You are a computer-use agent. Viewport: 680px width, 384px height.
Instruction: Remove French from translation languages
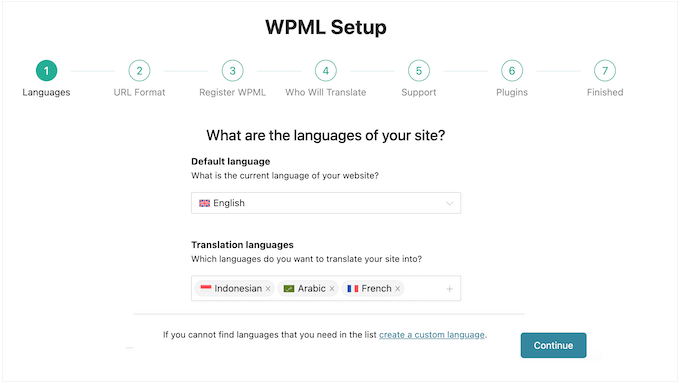coord(398,289)
